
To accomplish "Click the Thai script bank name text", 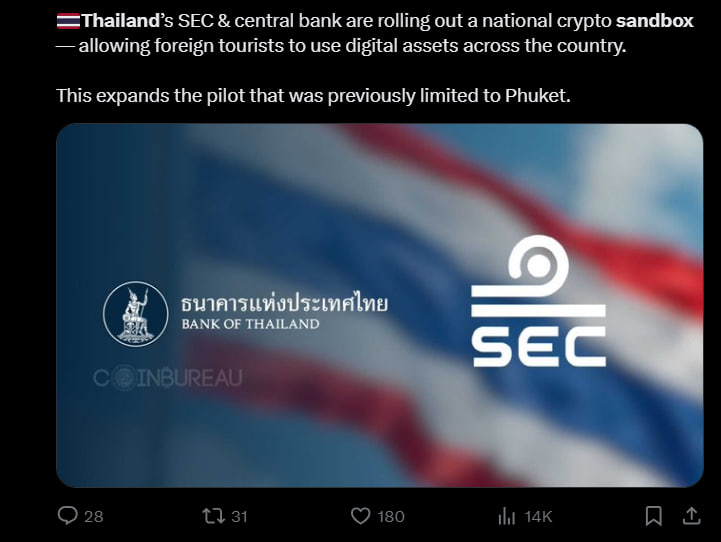I will coord(284,303).
